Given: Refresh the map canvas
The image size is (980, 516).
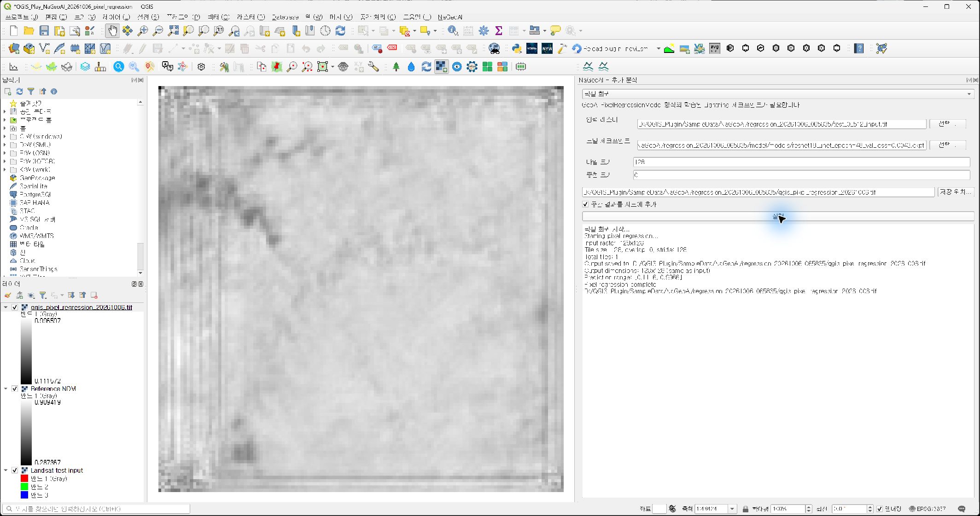Looking at the screenshot, I should pos(340,31).
